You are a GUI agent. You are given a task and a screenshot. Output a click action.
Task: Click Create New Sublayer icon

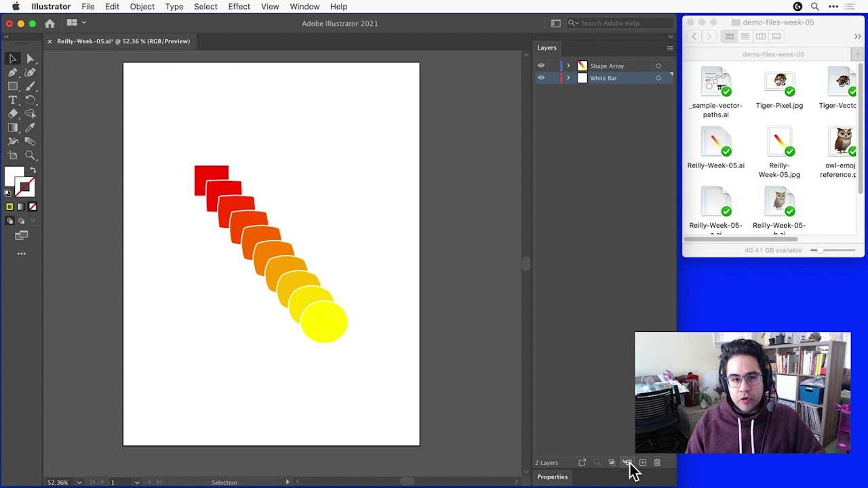627,462
